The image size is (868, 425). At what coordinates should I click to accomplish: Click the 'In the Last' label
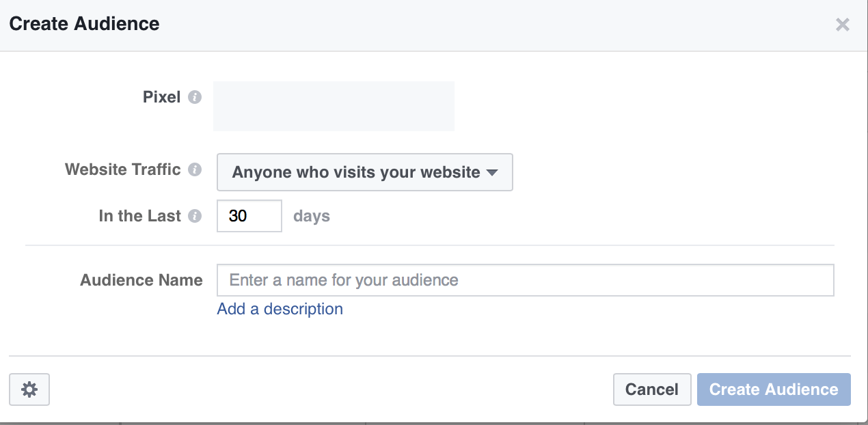139,216
